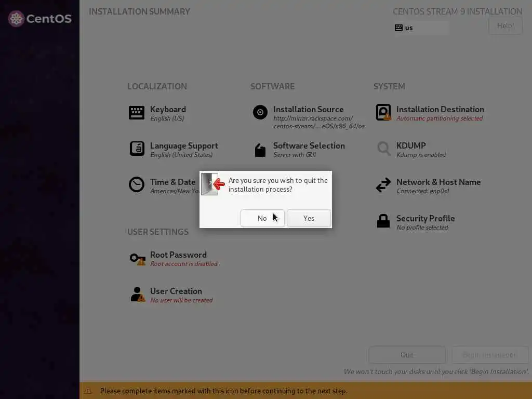
Task: Confirm quitting by clicking Yes
Action: pos(309,218)
